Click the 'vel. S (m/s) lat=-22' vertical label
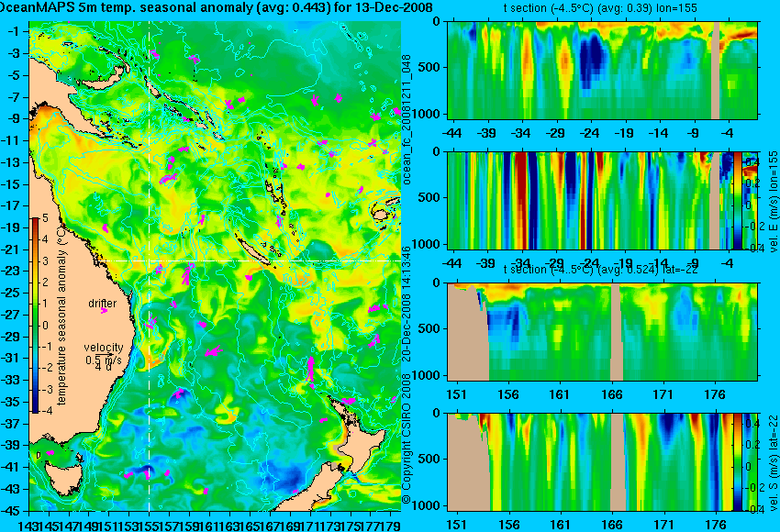780x532 pixels. [x=773, y=463]
